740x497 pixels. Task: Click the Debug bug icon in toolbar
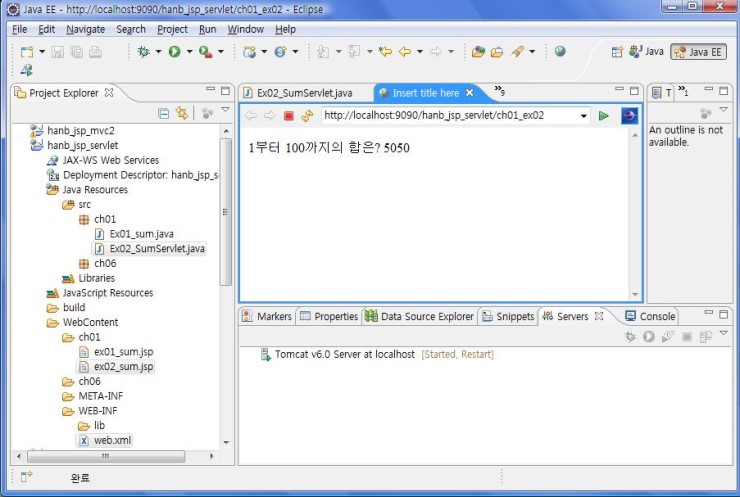(x=144, y=52)
